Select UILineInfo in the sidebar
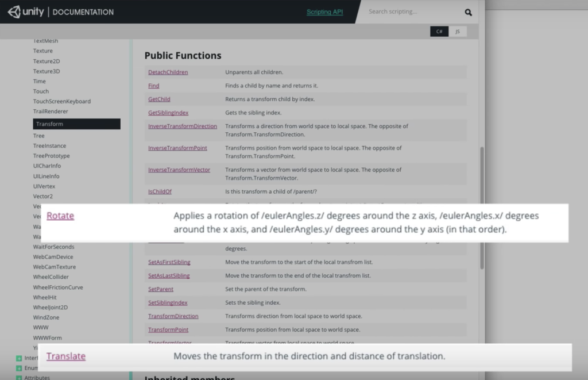 [x=46, y=176]
